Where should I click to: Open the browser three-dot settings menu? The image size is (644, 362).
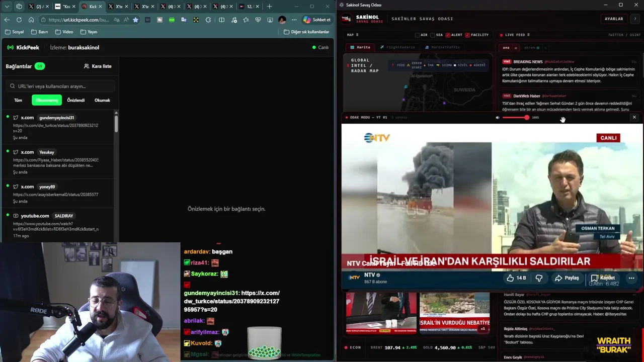pyautogui.click(x=294, y=20)
